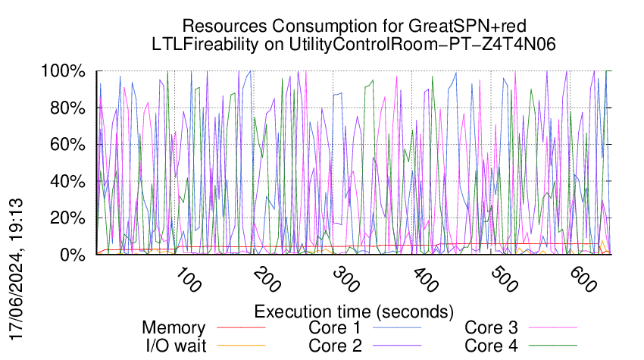Image resolution: width=644 pixels, height=360 pixels.
Task: Click the Core 2 legend label
Action: (335, 346)
